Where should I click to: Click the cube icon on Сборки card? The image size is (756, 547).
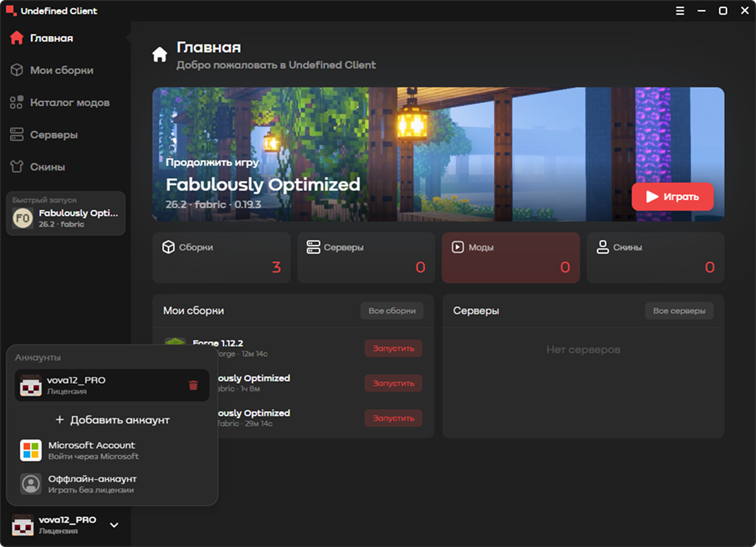point(169,247)
